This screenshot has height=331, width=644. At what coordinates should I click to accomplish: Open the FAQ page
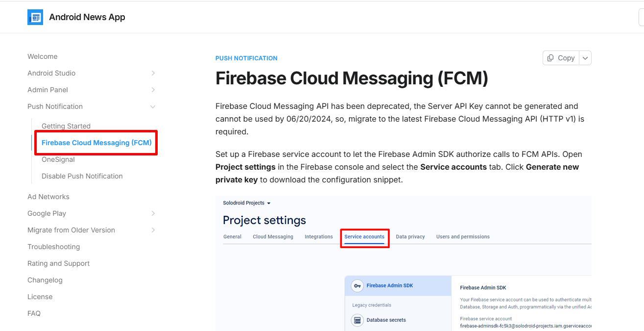click(34, 313)
